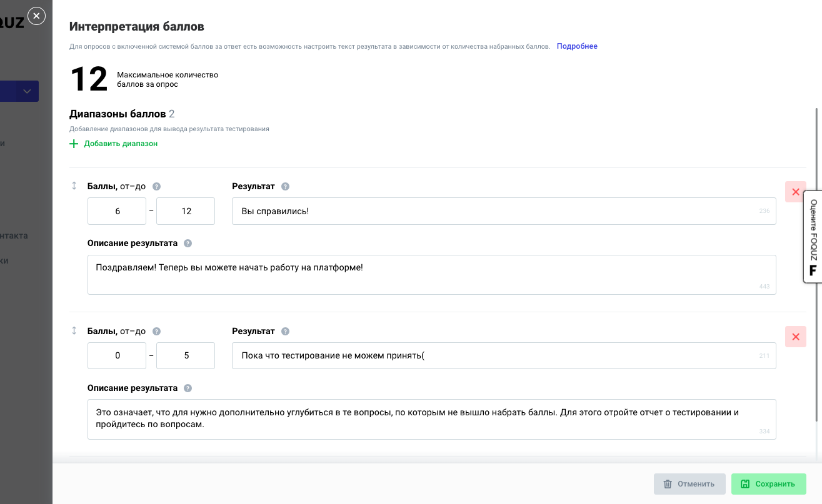Expand the dropdown in left sidebar
The height and width of the screenshot is (504, 822).
pos(27,91)
